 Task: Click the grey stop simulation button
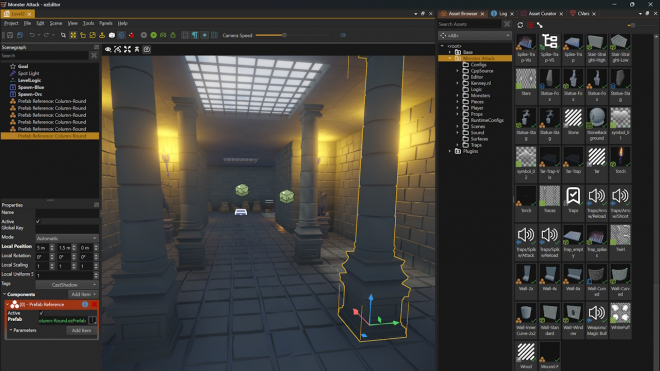coord(144,35)
